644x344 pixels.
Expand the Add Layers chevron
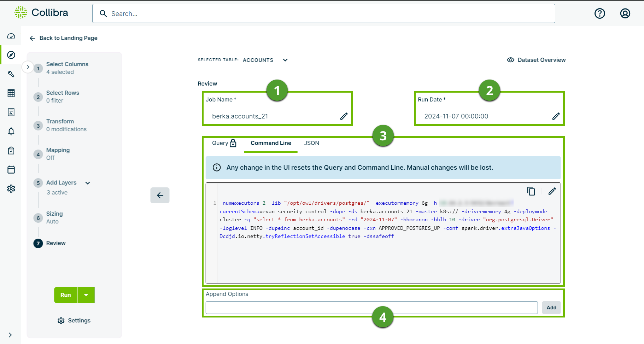pyautogui.click(x=87, y=183)
